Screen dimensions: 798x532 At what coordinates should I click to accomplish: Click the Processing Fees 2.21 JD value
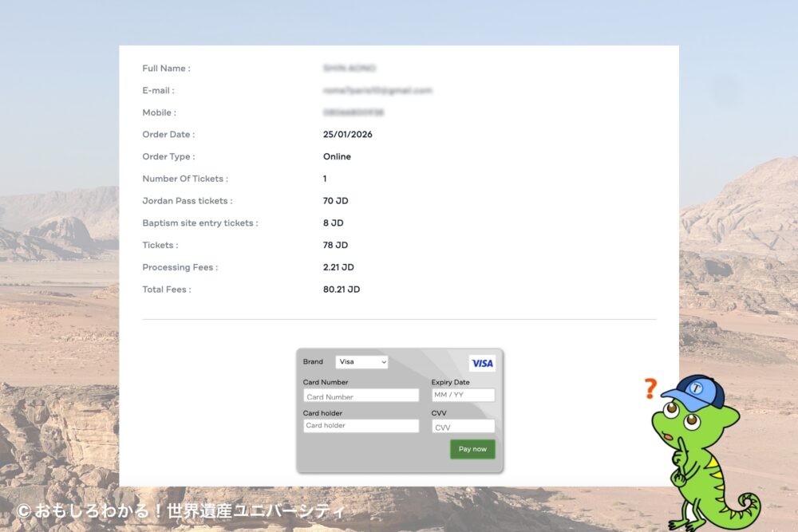(x=338, y=267)
